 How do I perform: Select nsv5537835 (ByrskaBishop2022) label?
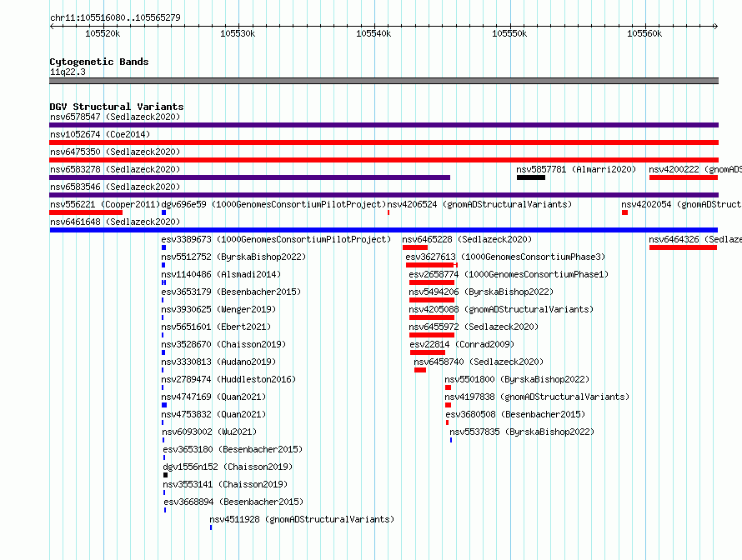coord(522,432)
